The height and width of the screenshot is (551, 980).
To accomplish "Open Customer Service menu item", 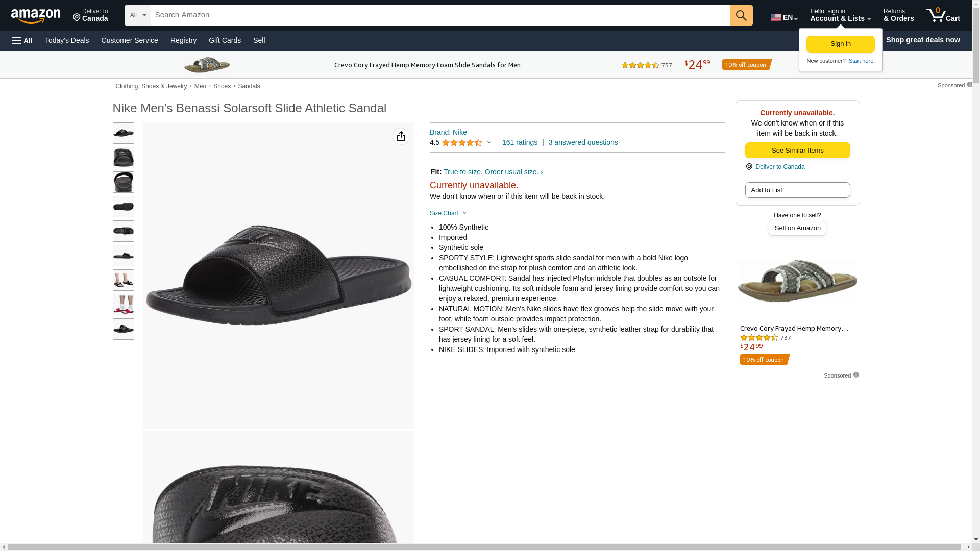I will [130, 40].
